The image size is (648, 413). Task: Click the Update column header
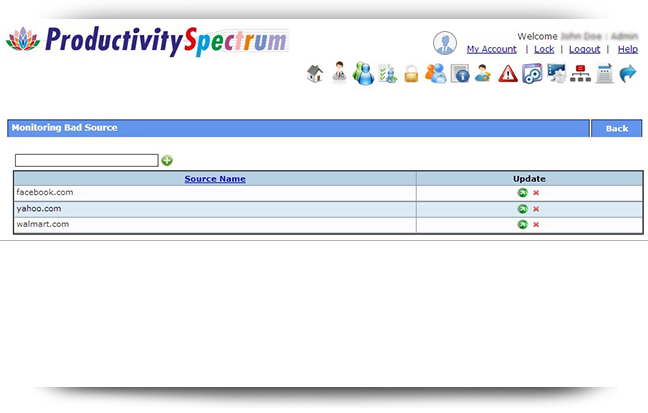point(529,179)
